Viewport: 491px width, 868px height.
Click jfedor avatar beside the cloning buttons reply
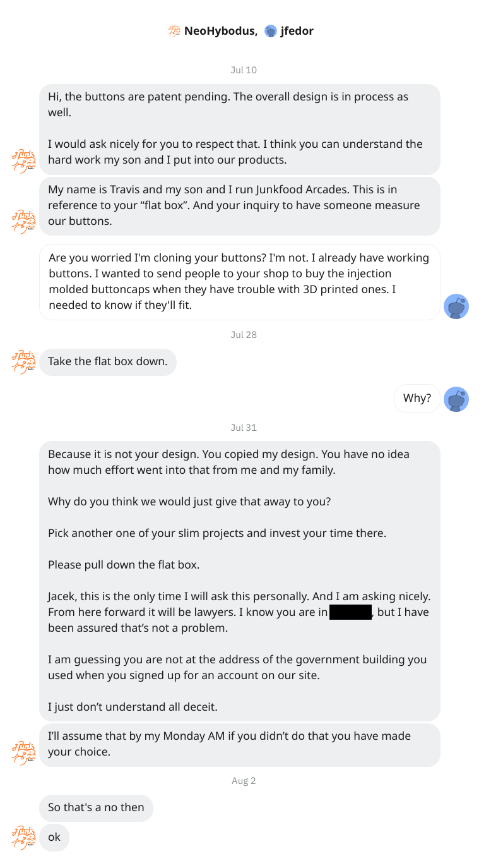pos(456,306)
